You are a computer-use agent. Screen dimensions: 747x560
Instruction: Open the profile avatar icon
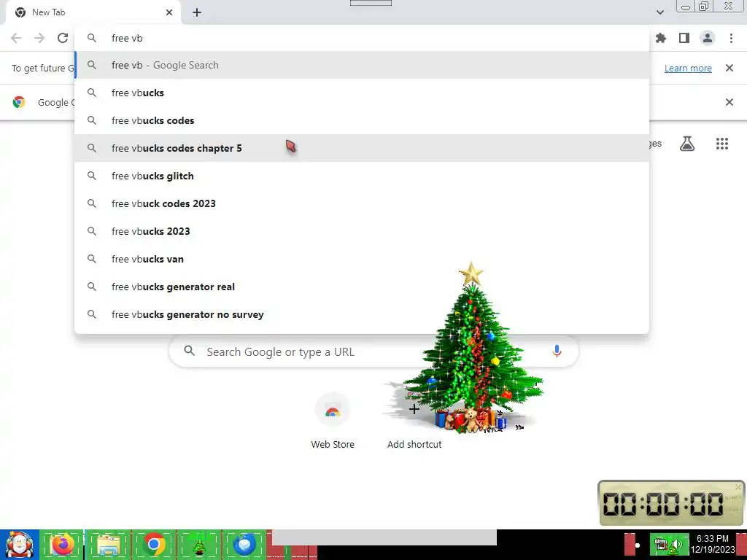click(708, 38)
